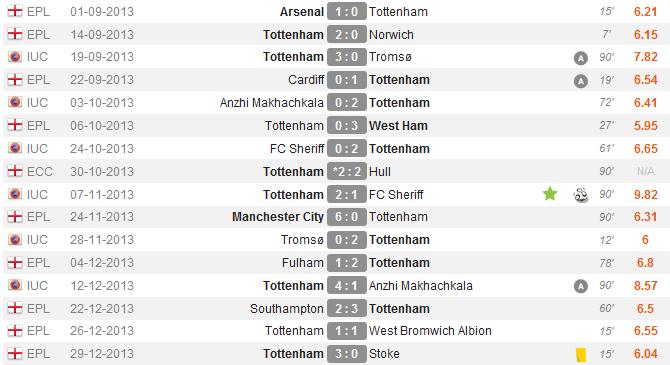Image resolution: width=670 pixels, height=365 pixels.
Task: Open the 1:0 score for Arsenal vs Tottenham
Action: pos(347,11)
